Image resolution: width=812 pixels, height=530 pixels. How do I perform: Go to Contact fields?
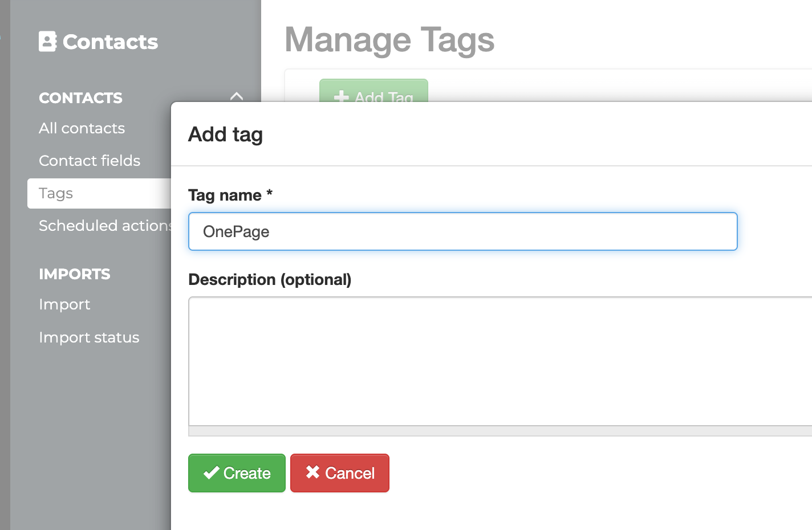click(90, 161)
